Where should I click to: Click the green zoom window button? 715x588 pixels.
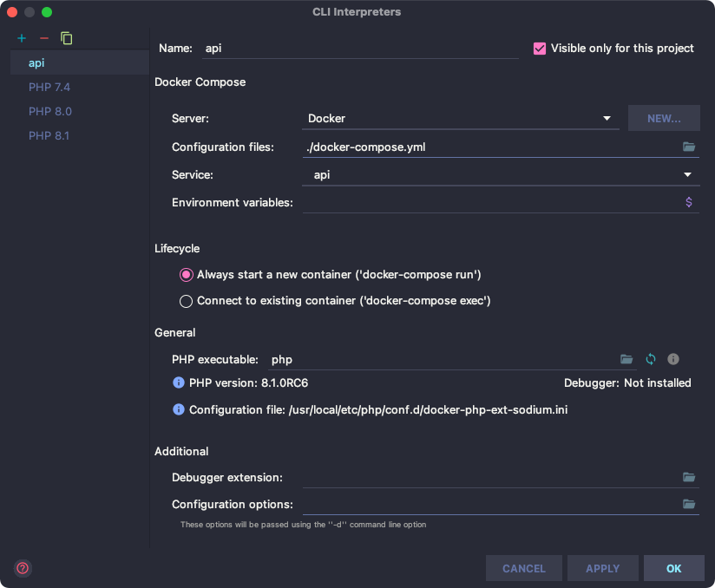tap(47, 12)
